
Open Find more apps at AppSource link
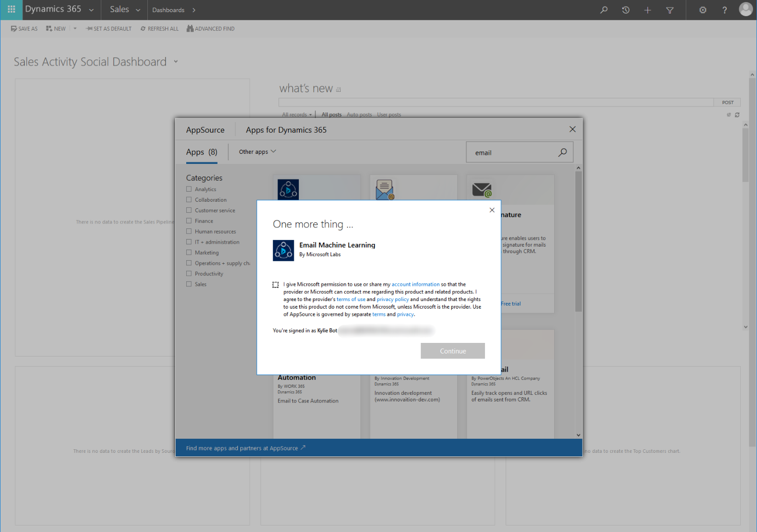246,448
